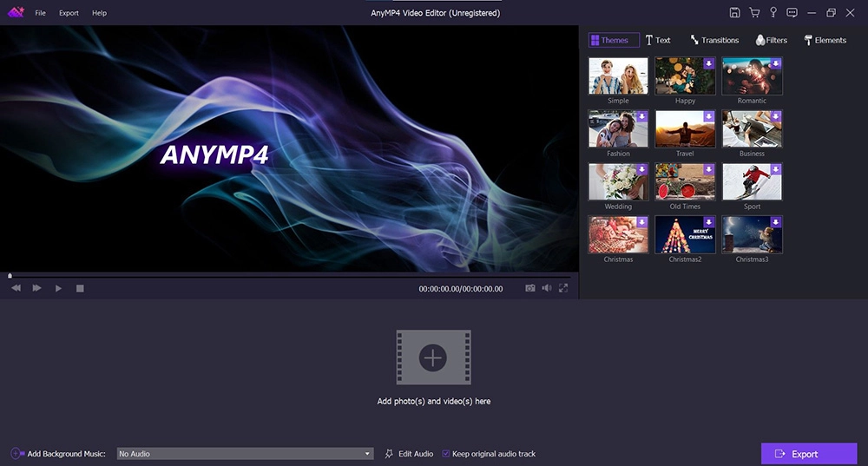The image size is (868, 466).
Task: Click Edit Audio button
Action: pyautogui.click(x=409, y=454)
